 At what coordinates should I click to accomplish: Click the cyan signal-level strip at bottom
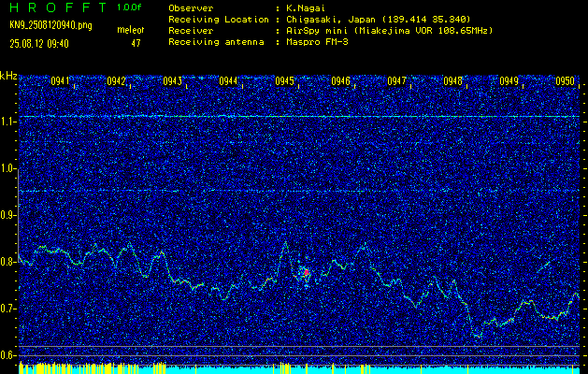[299, 369]
